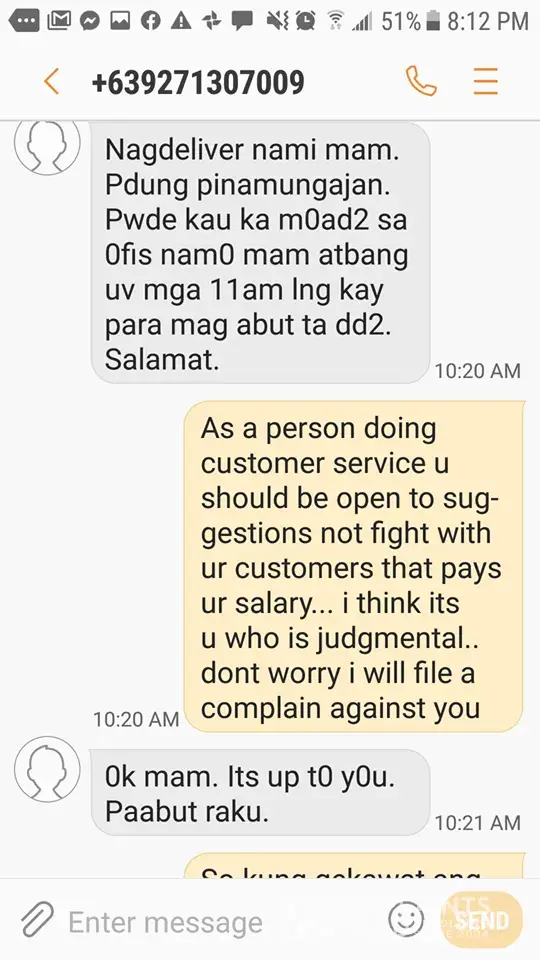Tap the alarm clock status icon
The image size is (540, 960).
point(306,21)
